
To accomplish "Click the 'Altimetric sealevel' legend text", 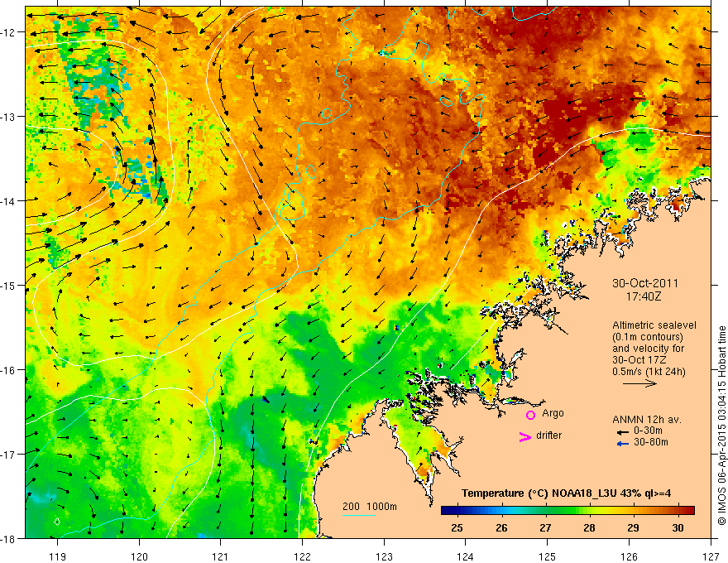I will click(654, 325).
